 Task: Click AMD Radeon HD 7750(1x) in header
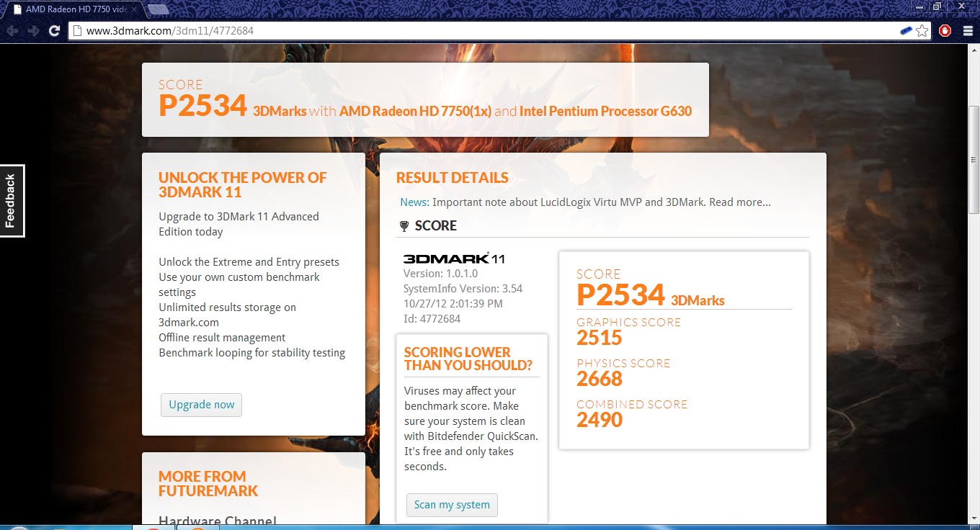pyautogui.click(x=415, y=112)
